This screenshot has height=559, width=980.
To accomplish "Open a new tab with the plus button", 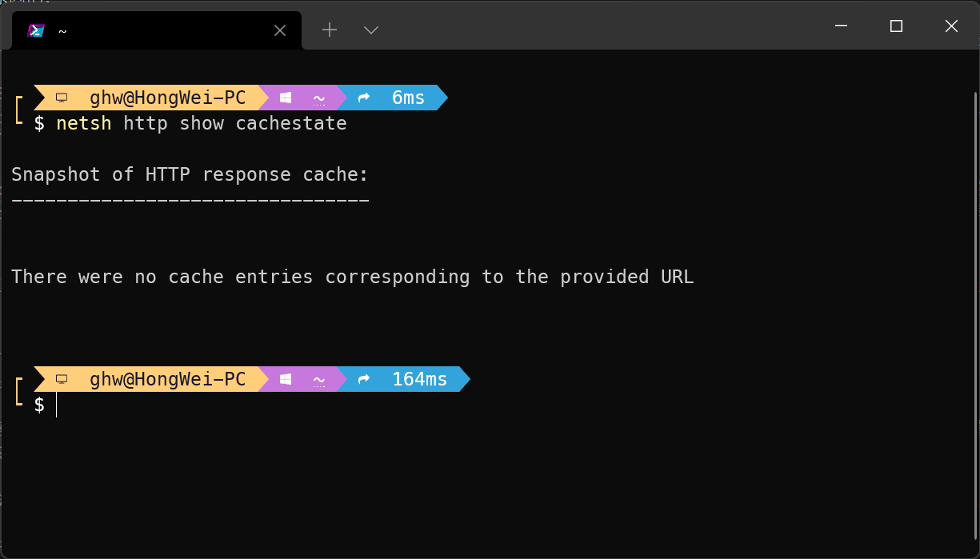I will pos(330,30).
